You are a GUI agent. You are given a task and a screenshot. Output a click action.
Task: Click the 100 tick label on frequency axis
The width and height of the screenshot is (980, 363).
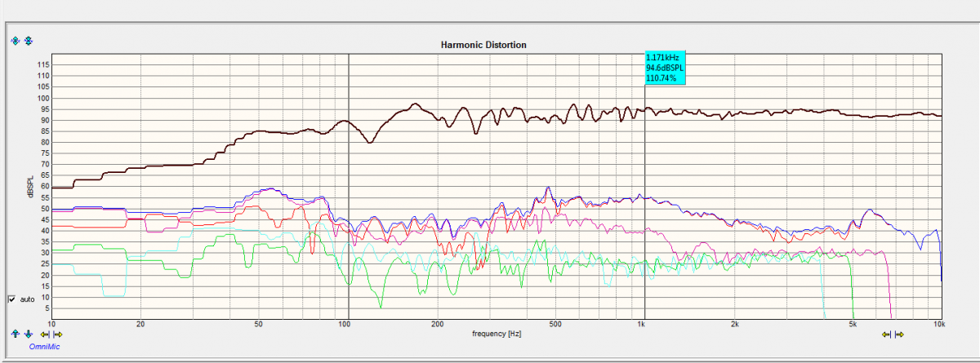click(x=345, y=324)
